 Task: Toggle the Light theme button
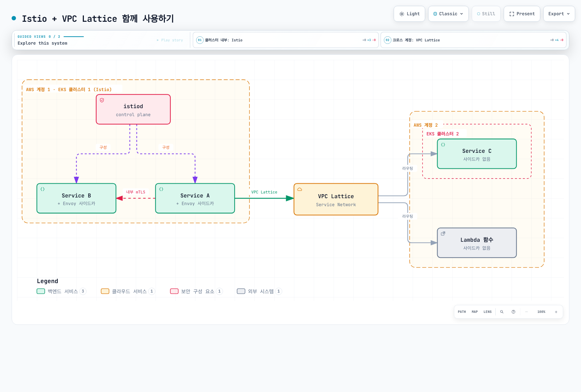[x=409, y=14]
